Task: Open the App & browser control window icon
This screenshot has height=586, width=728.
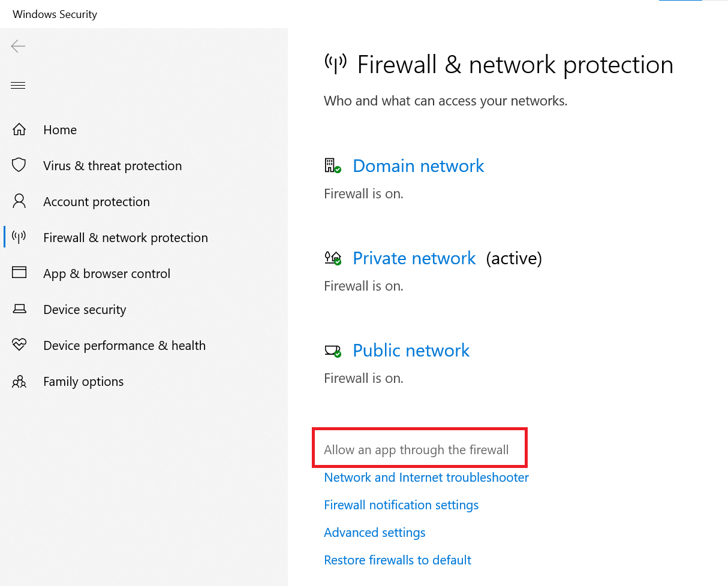Action: tap(19, 273)
